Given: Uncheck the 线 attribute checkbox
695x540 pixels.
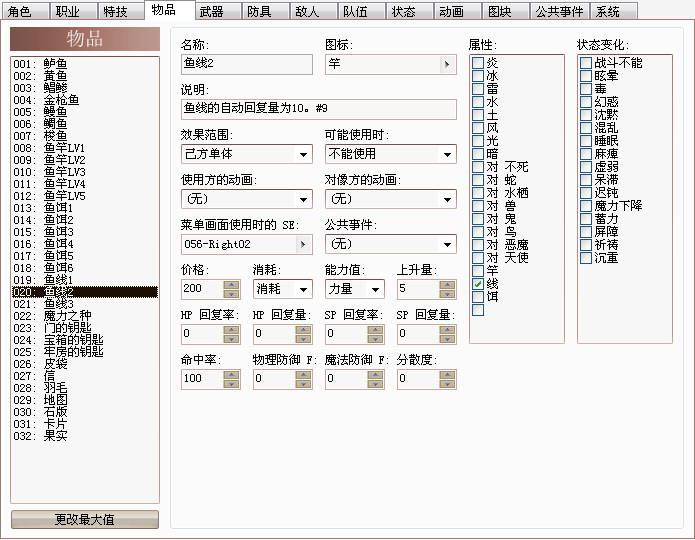Looking at the screenshot, I should point(478,284).
